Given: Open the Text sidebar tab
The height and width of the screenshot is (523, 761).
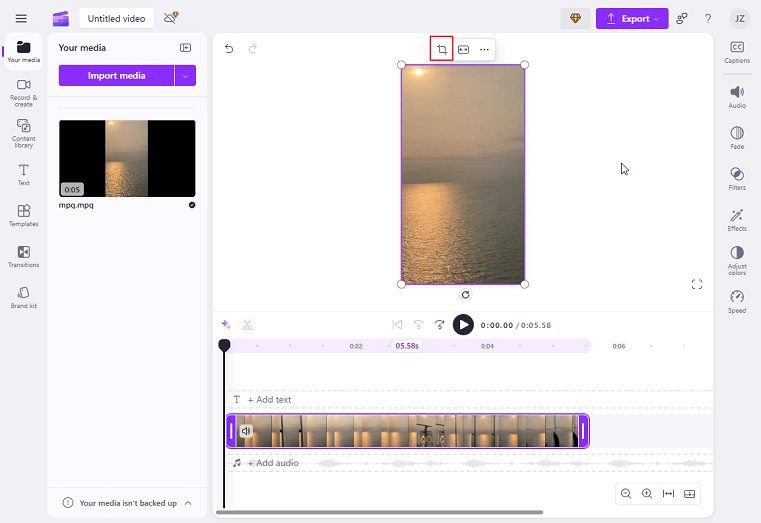Looking at the screenshot, I should point(23,175).
